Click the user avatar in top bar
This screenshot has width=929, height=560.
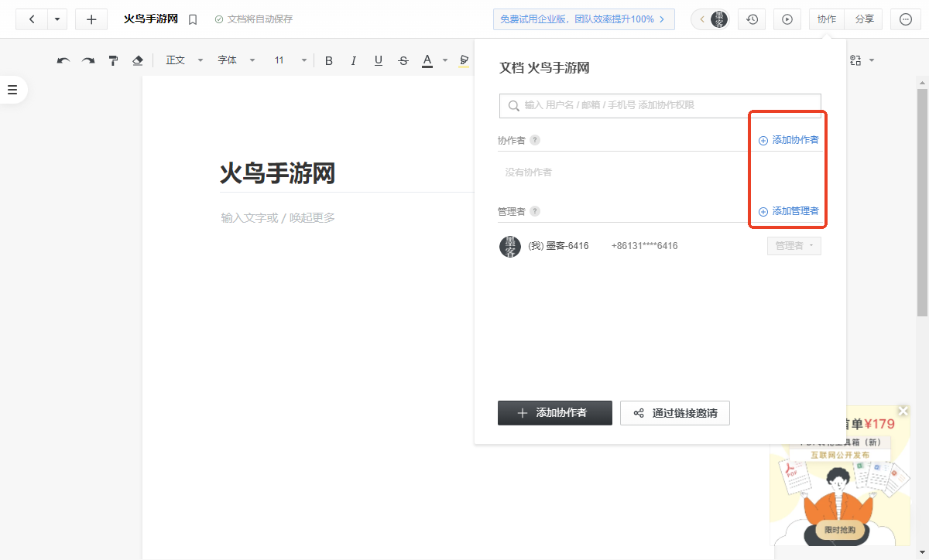click(719, 19)
